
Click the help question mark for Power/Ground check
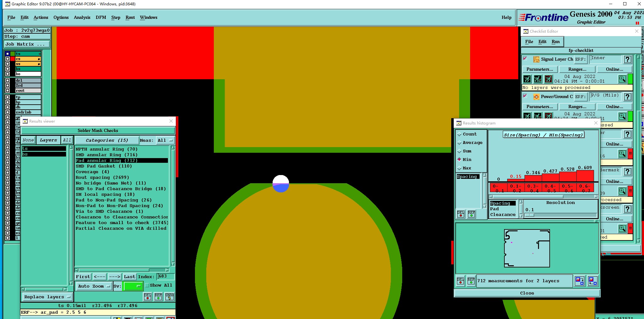(628, 97)
